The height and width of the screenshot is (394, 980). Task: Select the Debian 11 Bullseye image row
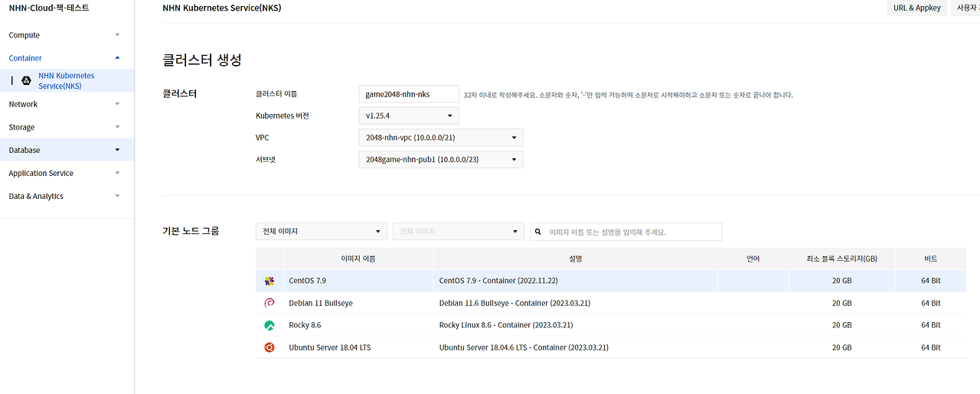(x=611, y=303)
